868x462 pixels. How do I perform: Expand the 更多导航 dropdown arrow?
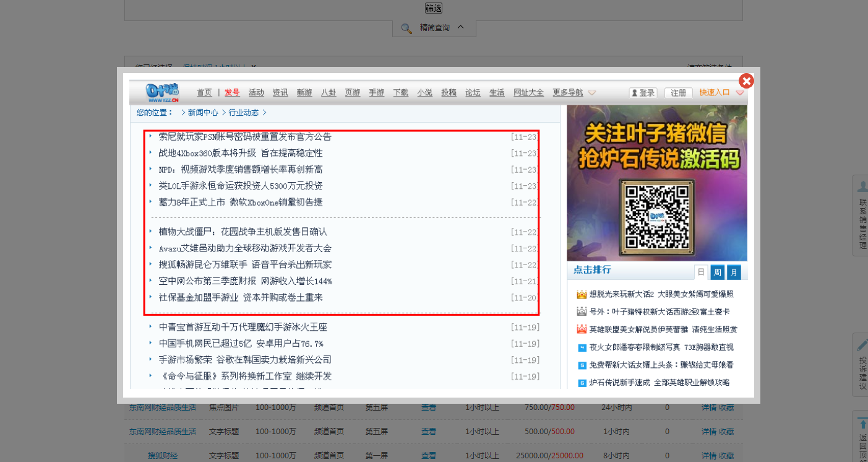tap(592, 93)
